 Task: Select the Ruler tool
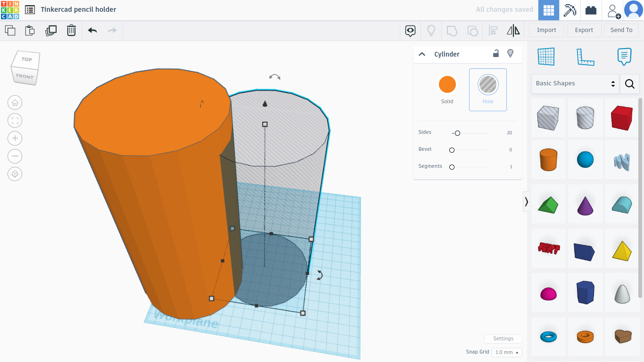pyautogui.click(x=585, y=57)
